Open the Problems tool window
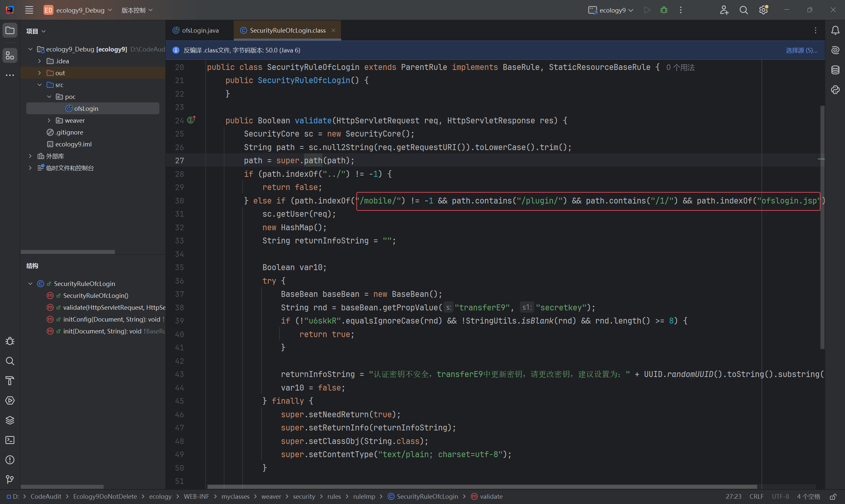The width and height of the screenshot is (845, 504). (x=10, y=460)
